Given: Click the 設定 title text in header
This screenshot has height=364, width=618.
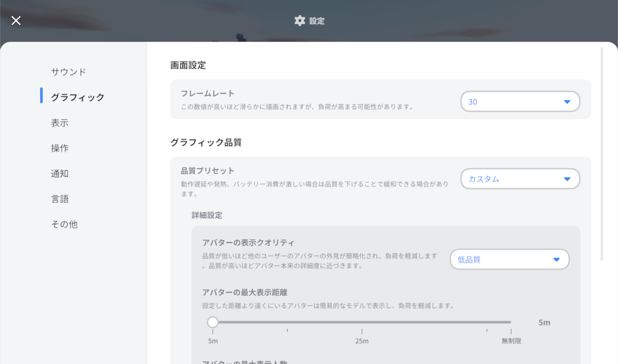Looking at the screenshot, I should (317, 21).
